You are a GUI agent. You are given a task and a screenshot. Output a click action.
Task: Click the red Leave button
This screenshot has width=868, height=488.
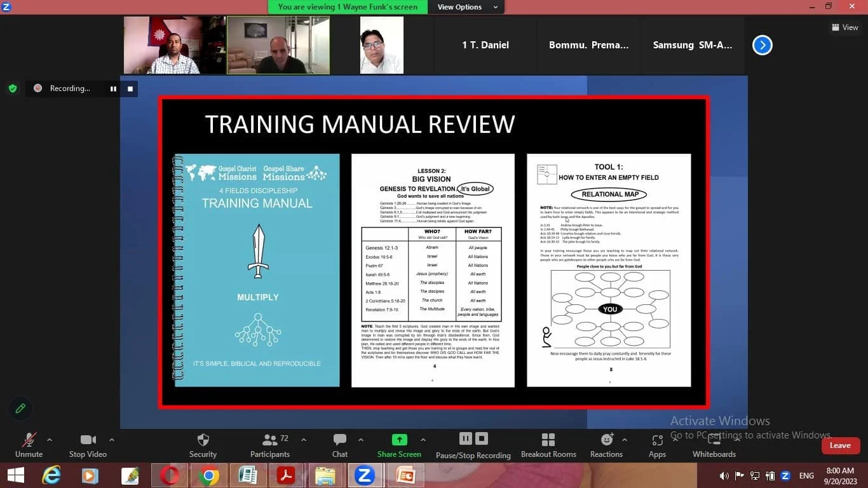pyautogui.click(x=840, y=445)
